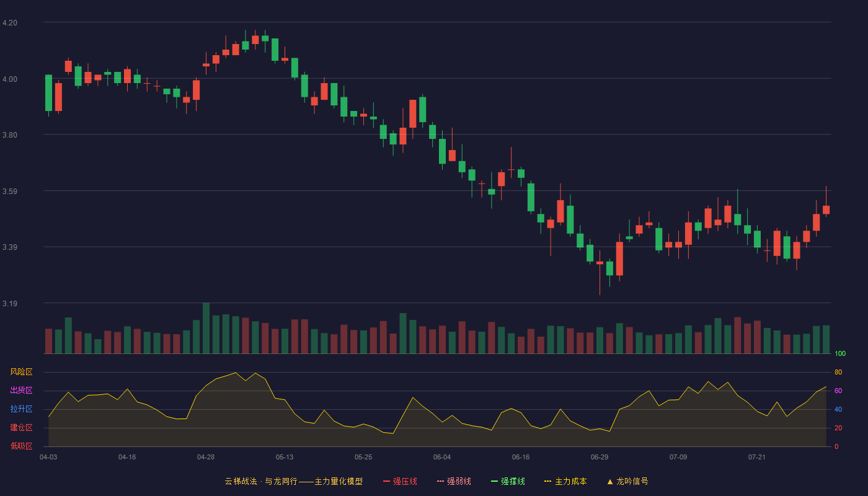Toggle the 强撑线 legend series
Image resolution: width=868 pixels, height=496 pixels.
point(508,481)
